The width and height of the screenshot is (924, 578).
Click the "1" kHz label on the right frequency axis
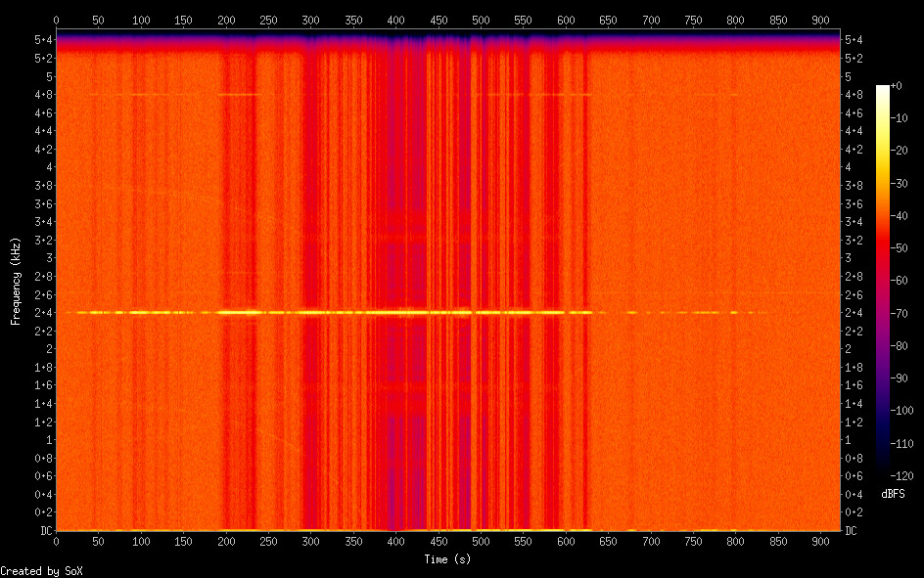848,440
